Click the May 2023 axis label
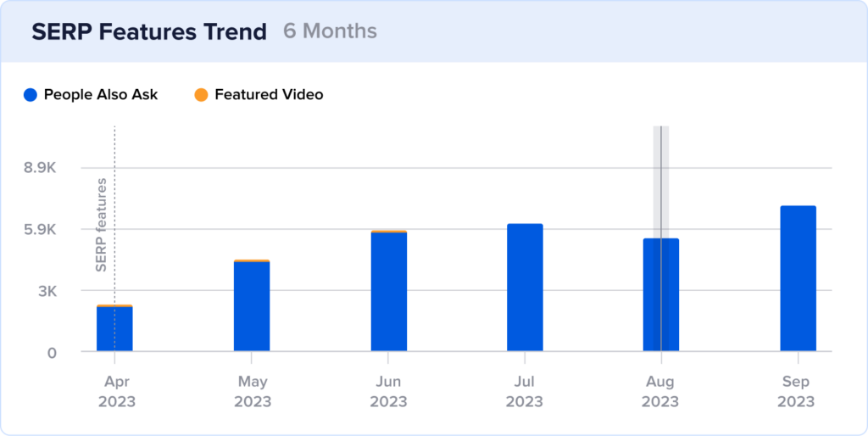 point(253,391)
